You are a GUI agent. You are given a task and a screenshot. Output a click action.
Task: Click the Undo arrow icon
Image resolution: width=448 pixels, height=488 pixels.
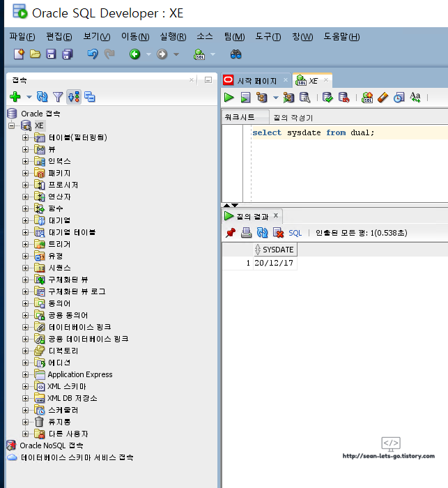pyautogui.click(x=93, y=54)
